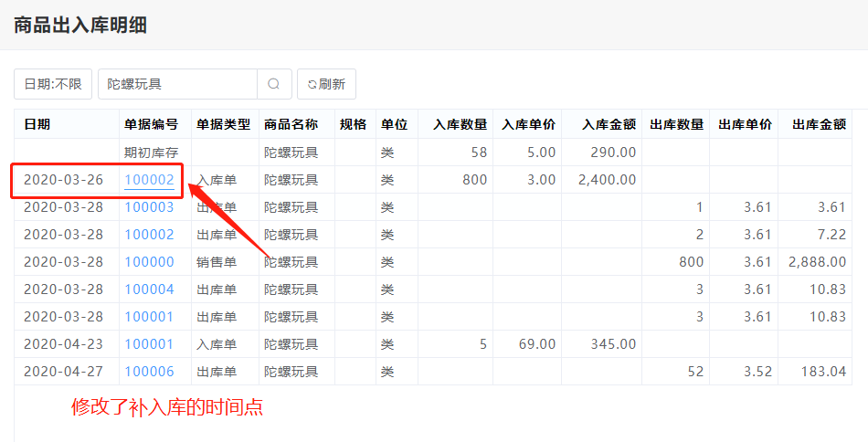This screenshot has width=868, height=442.
Task: Open document 100002 dated 2020-03-26
Action: (x=149, y=180)
